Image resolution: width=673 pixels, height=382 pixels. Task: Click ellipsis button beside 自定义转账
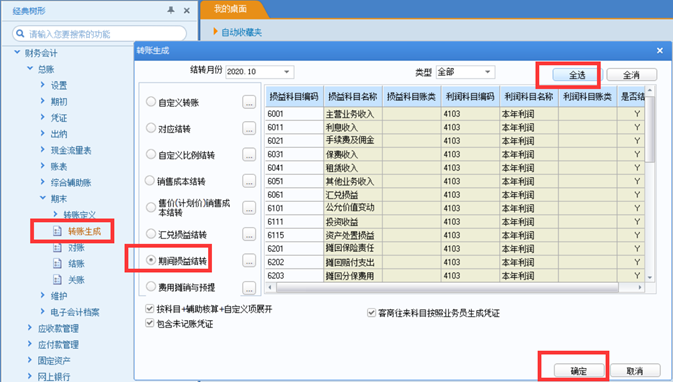pyautogui.click(x=249, y=102)
